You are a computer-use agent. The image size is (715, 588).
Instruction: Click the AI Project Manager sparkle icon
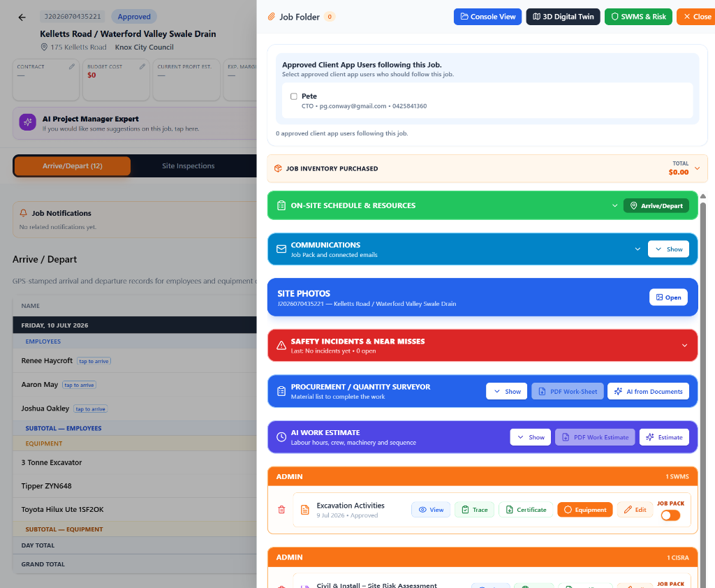click(x=27, y=122)
